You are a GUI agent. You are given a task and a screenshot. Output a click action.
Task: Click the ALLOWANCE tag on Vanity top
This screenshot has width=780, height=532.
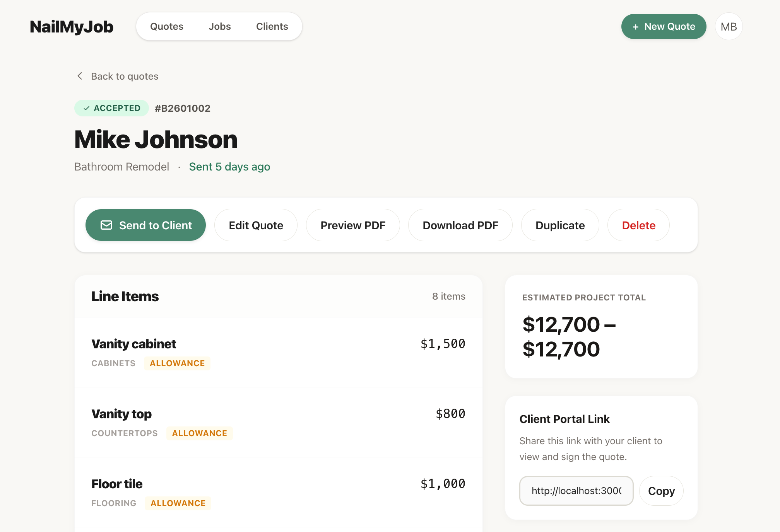coord(200,433)
